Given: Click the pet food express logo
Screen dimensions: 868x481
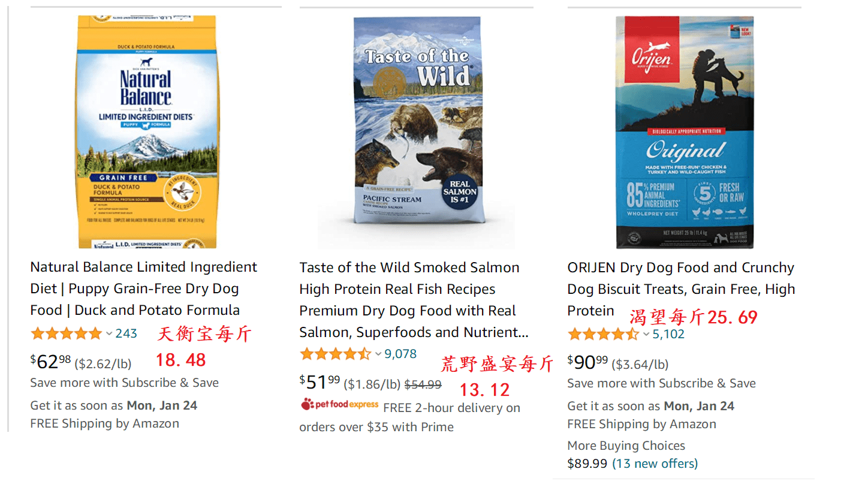Looking at the screenshot, I should tap(340, 404).
